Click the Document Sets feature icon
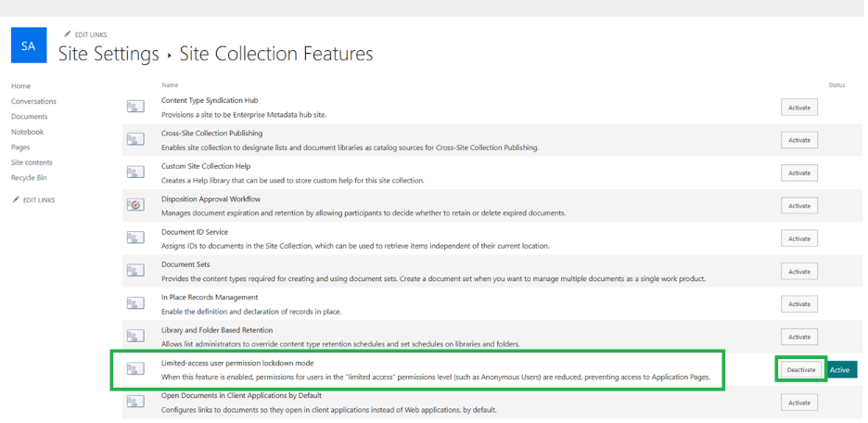This screenshot has width=868, height=423. tap(135, 271)
